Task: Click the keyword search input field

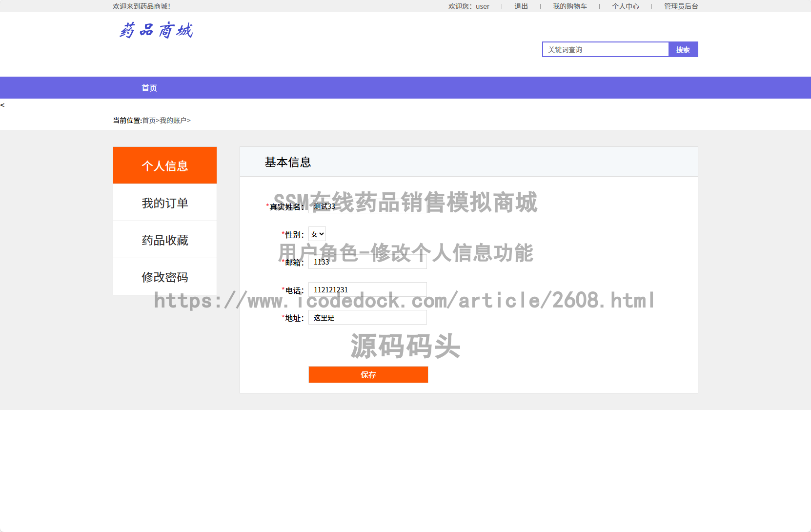Action: tap(605, 49)
